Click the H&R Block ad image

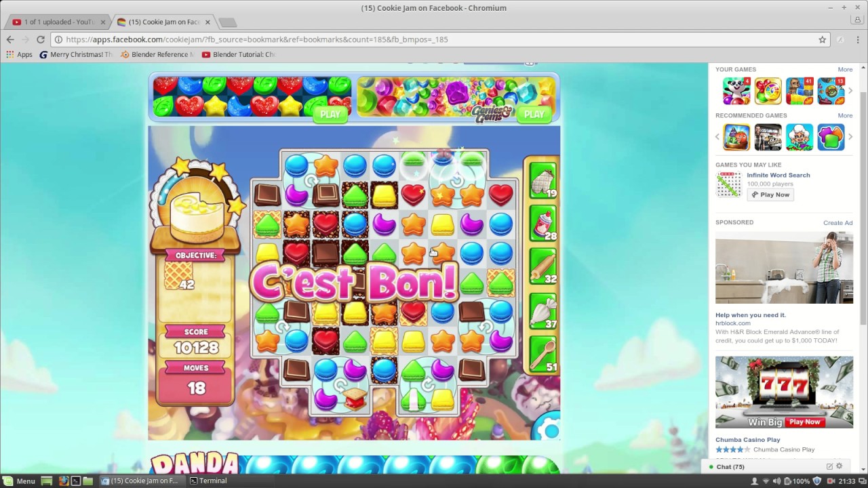pyautogui.click(x=784, y=268)
